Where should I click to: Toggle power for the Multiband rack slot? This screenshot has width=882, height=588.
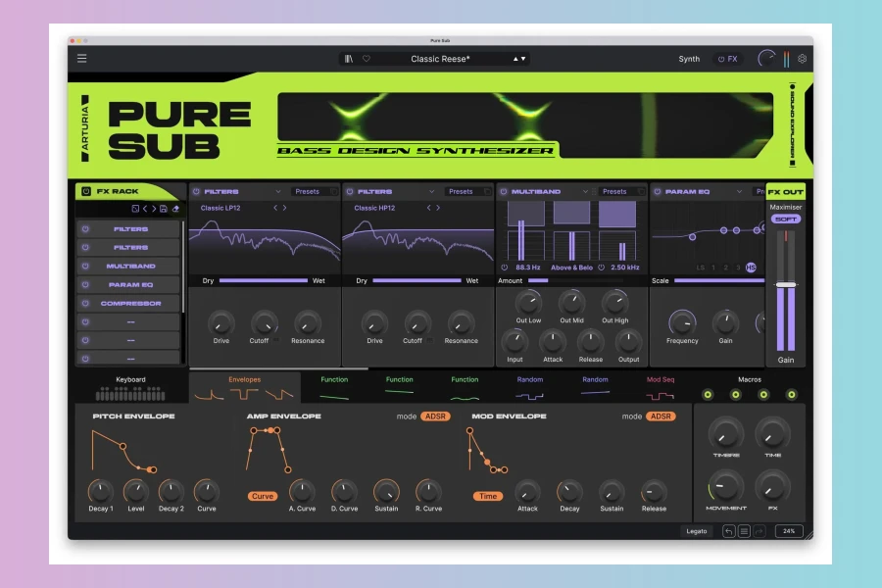tap(85, 267)
